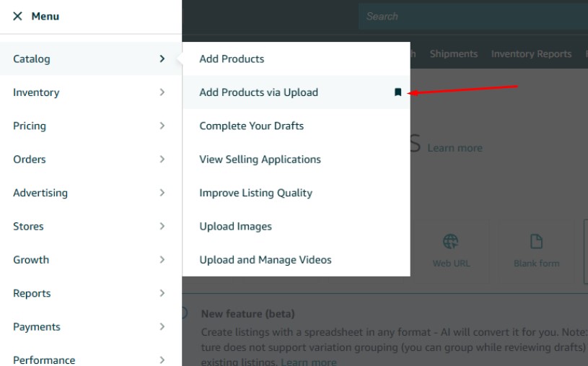The image size is (588, 366).
Task: Expand the Stores submenu arrow
Action: coord(162,226)
